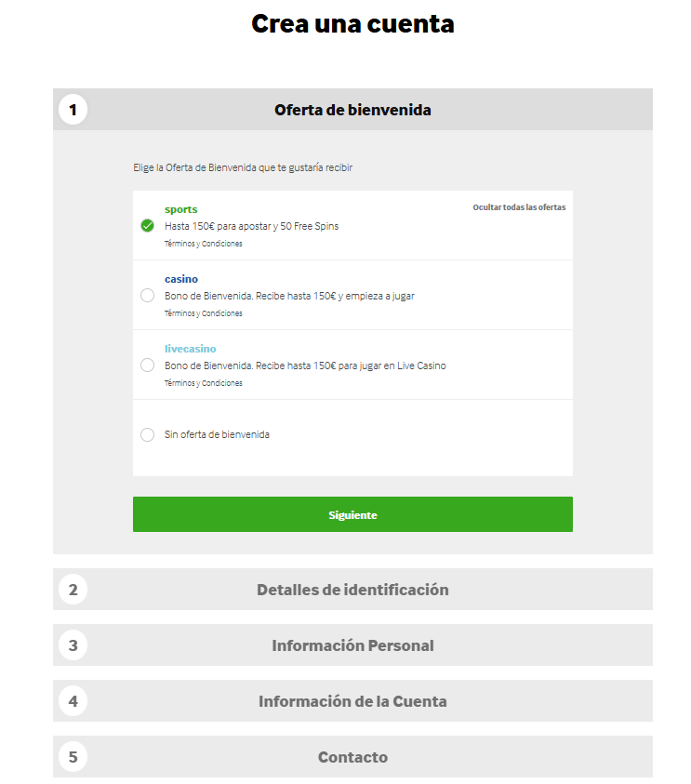Select the livecasino bonus radio button

coord(148,365)
